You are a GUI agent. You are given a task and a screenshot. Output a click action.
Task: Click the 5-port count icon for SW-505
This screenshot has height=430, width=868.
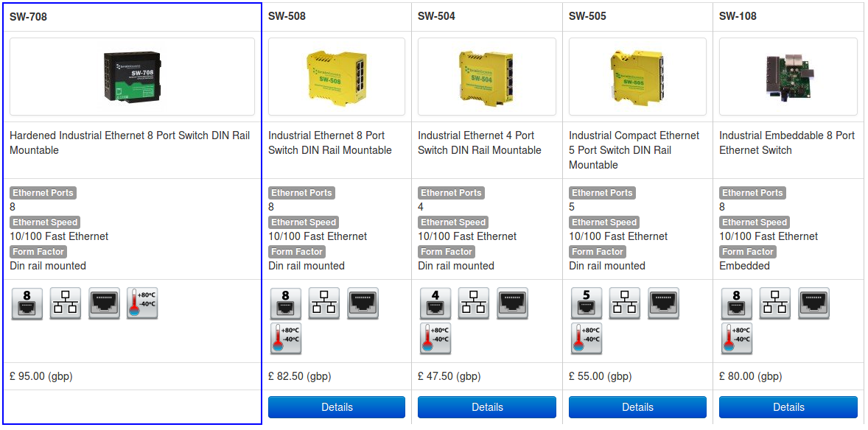coord(587,303)
